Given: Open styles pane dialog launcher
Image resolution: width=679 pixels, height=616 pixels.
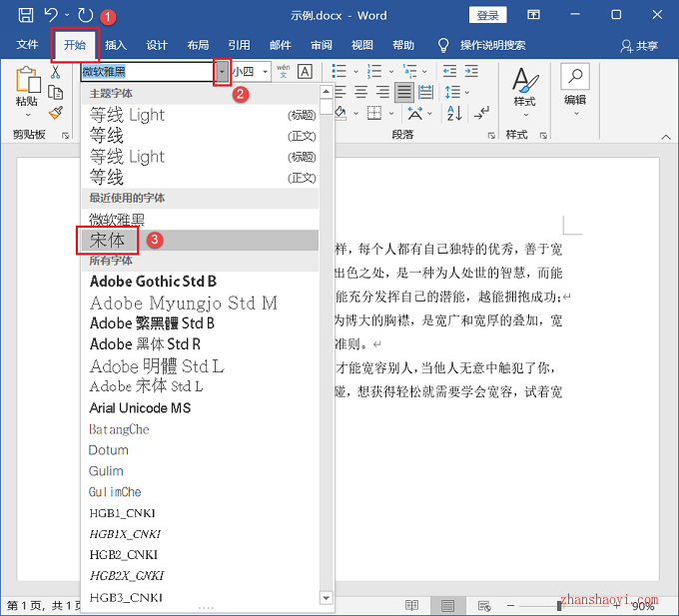Looking at the screenshot, I should click(543, 136).
